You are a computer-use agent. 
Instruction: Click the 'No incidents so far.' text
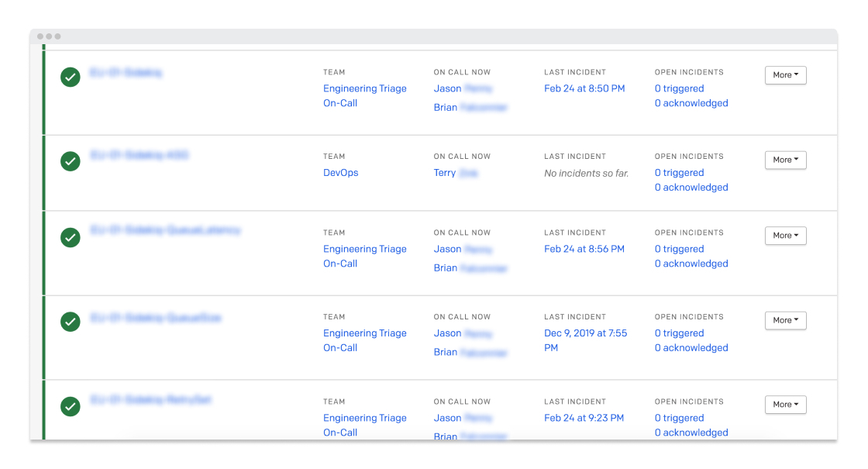point(586,174)
